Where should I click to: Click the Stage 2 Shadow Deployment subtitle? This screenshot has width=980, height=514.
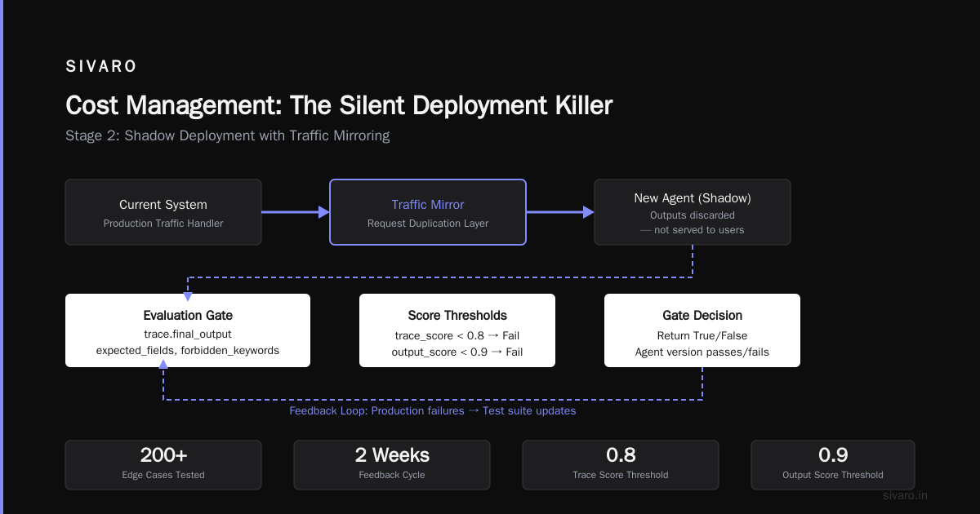pyautogui.click(x=228, y=135)
